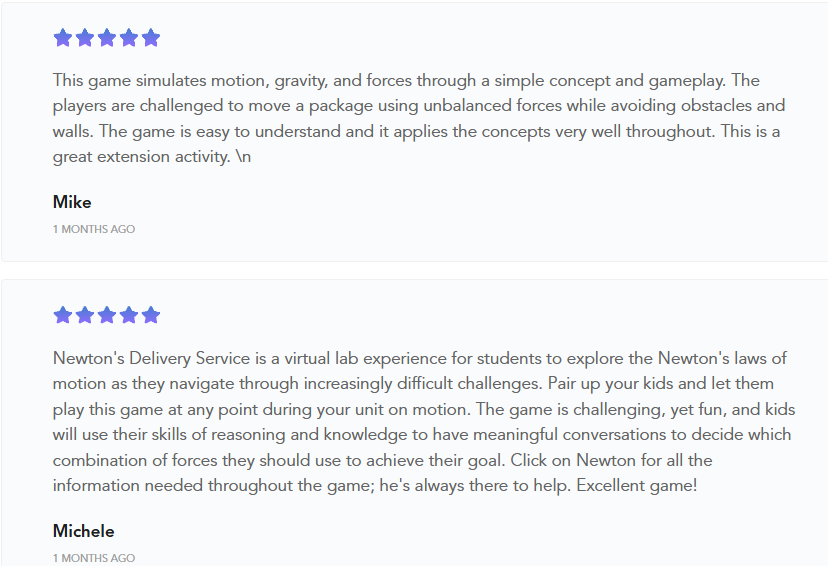The height and width of the screenshot is (566, 828).
Task: Open reviewer name Michele
Action: (83, 531)
